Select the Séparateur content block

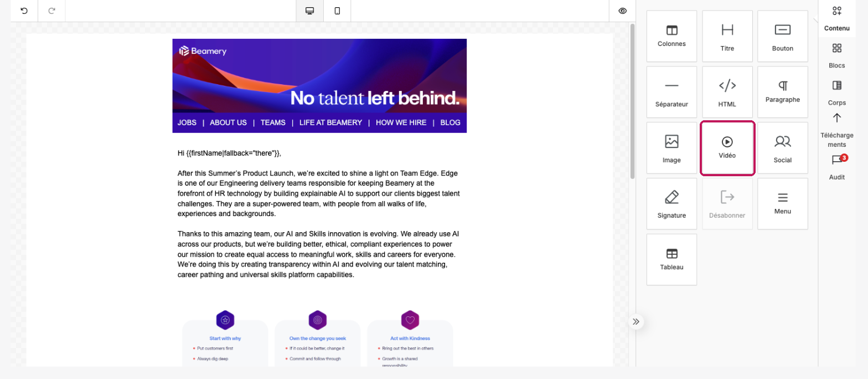tap(671, 92)
